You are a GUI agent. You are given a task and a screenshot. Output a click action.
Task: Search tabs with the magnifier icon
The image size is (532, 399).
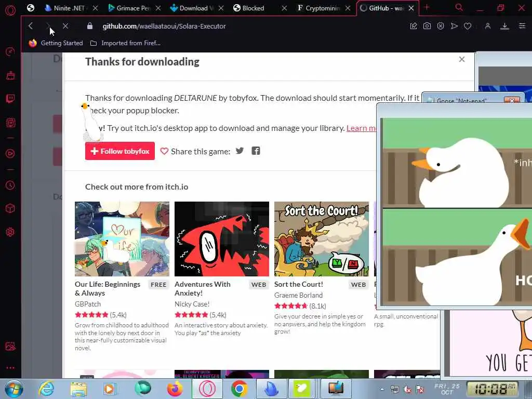point(459,7)
